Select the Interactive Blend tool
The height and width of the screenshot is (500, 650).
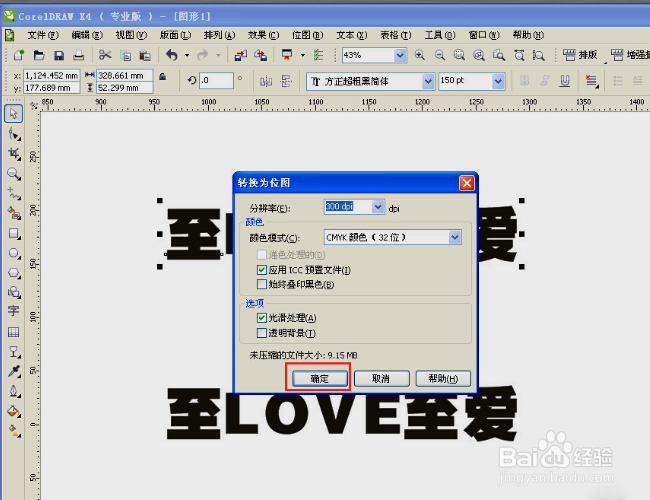click(14, 352)
